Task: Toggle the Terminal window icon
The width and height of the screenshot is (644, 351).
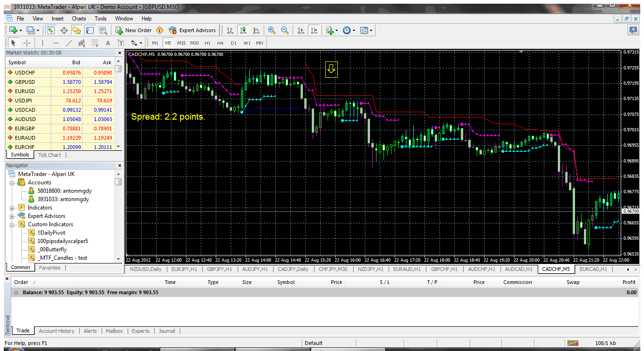Action: point(90,30)
